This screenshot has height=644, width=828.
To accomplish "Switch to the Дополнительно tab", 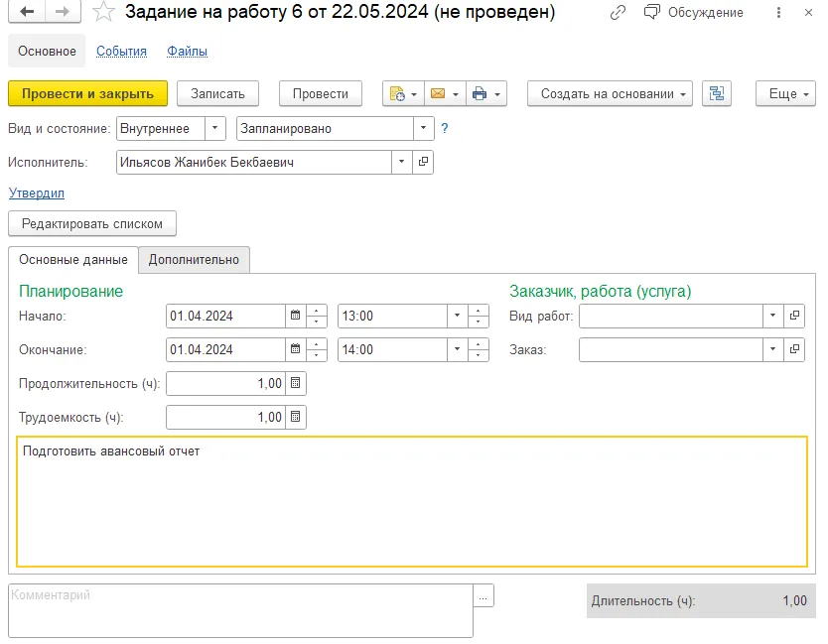I will click(194, 260).
